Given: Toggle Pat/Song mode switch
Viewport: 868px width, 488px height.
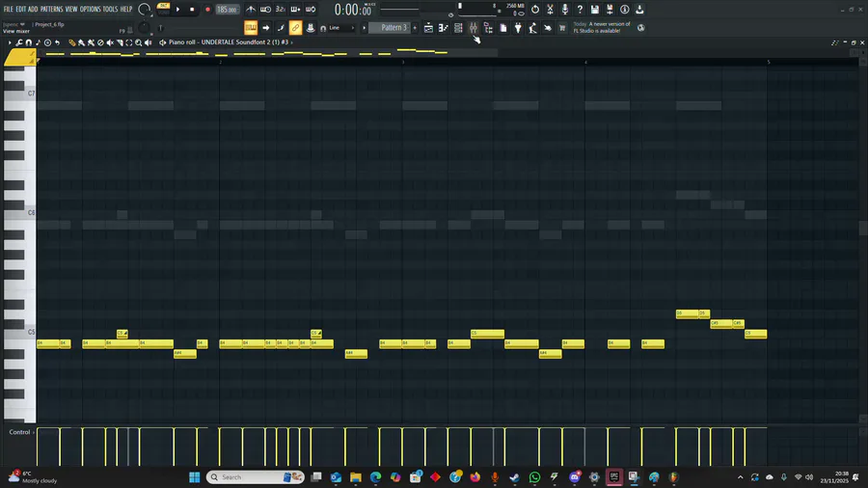Looking at the screenshot, I should [163, 9].
